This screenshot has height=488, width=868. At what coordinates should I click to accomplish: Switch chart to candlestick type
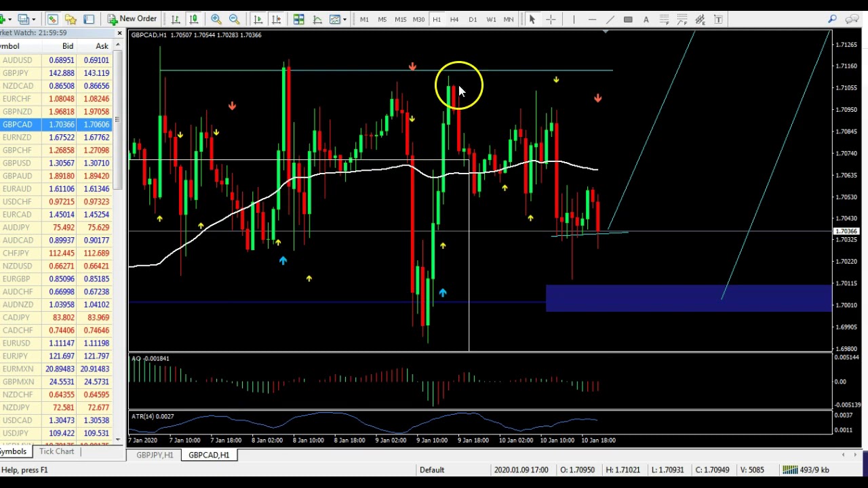tap(194, 19)
